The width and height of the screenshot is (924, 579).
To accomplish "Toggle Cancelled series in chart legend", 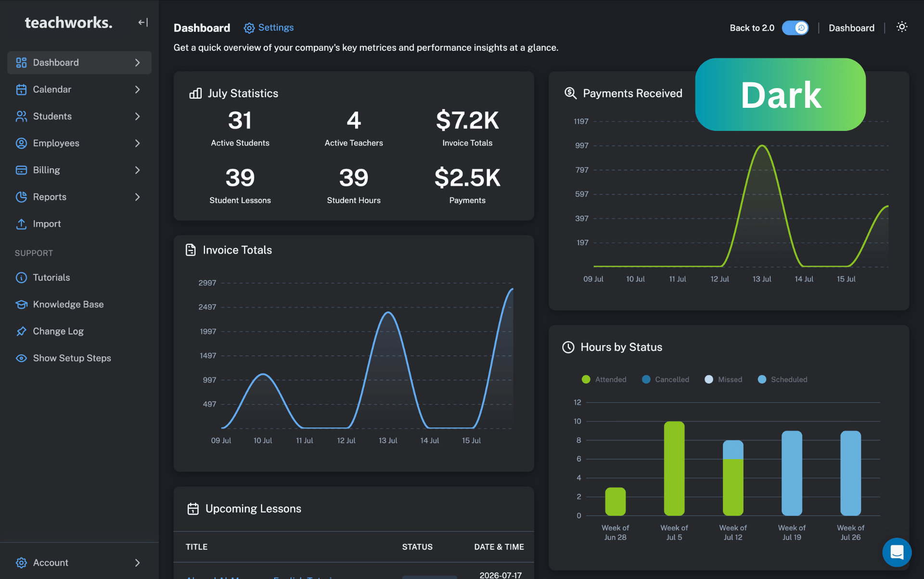I will [x=666, y=379].
